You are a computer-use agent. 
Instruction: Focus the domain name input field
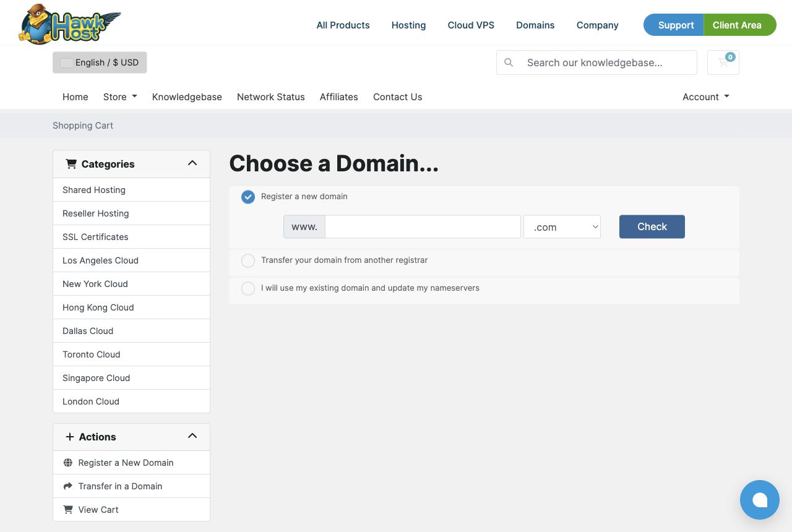coord(423,227)
